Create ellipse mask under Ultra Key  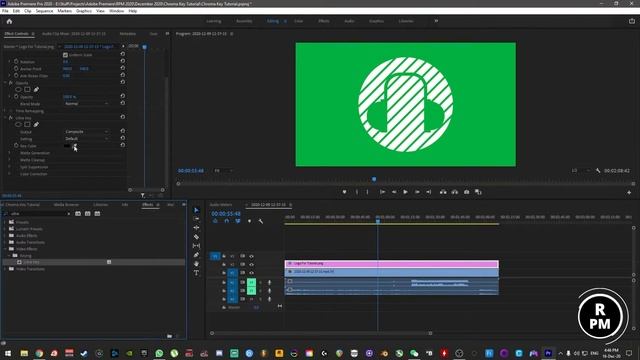point(18,124)
